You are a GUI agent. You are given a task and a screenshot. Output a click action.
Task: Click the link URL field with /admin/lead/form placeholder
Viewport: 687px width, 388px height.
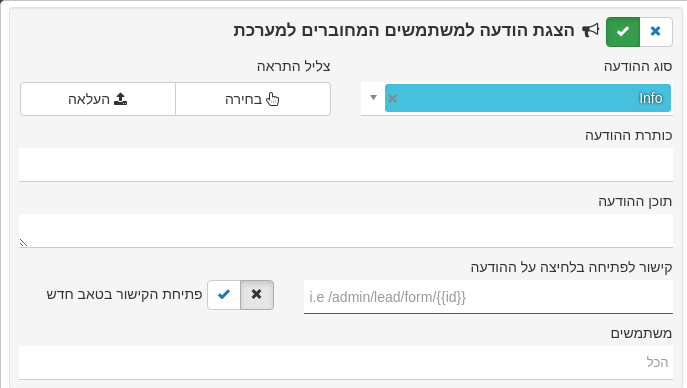point(488,297)
